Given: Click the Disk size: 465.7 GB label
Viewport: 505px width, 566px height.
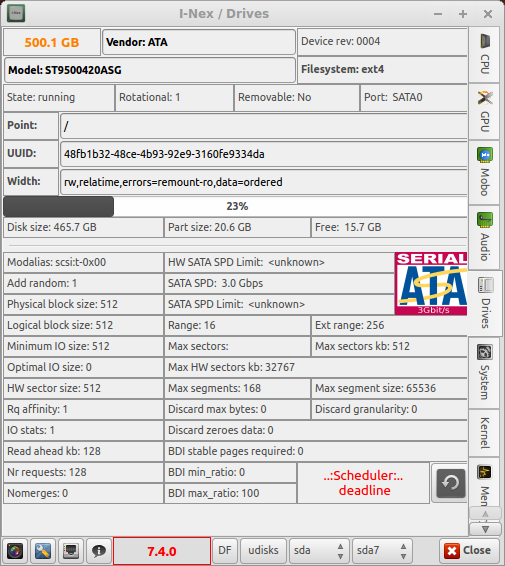Looking at the screenshot, I should 83,227.
